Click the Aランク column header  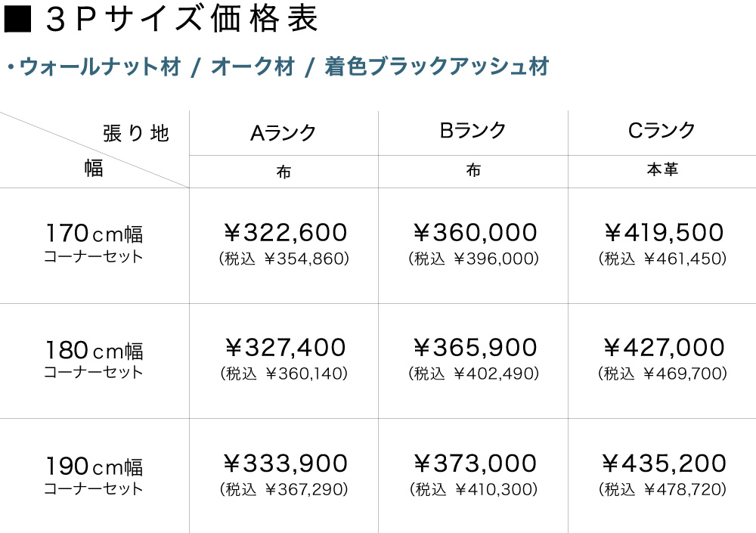click(x=283, y=133)
